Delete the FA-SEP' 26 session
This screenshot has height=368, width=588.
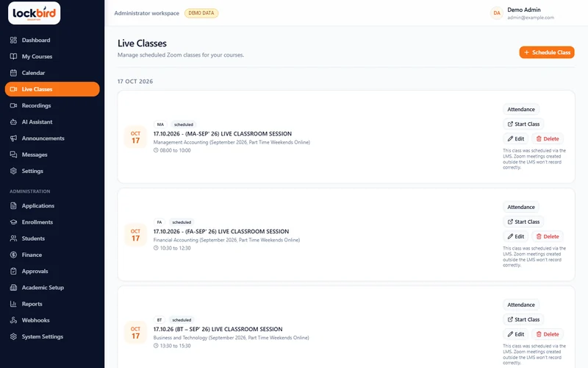click(x=547, y=236)
